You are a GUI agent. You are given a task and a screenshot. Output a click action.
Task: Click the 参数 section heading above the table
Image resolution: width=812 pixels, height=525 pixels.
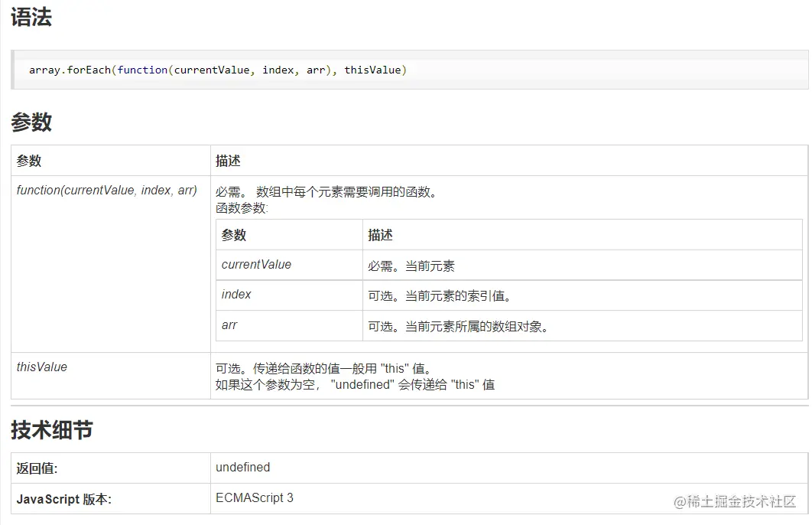click(31, 122)
